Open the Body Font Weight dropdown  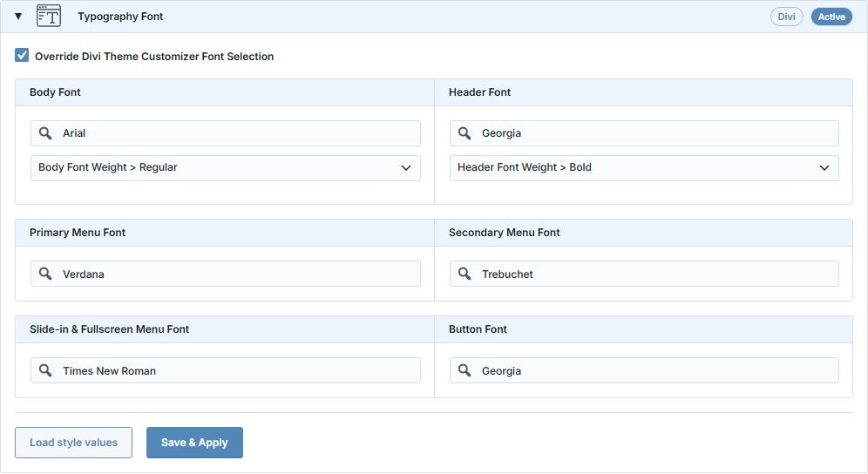coord(226,168)
